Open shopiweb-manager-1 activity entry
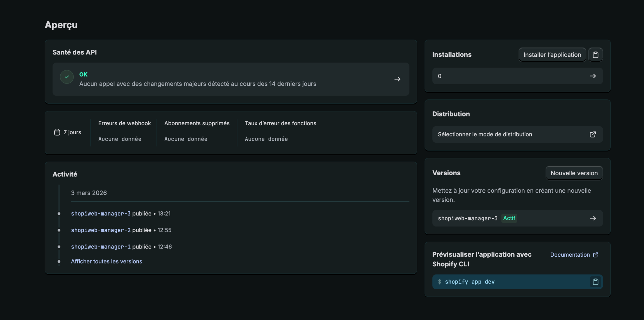The height and width of the screenshot is (320, 644). coord(101,247)
